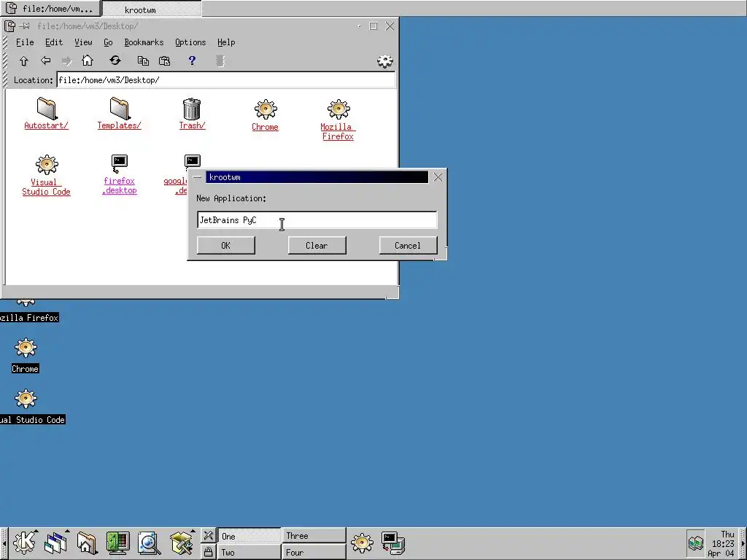This screenshot has width=747, height=560.
Task: Click the clock showing 18:23
Action: [x=721, y=543]
